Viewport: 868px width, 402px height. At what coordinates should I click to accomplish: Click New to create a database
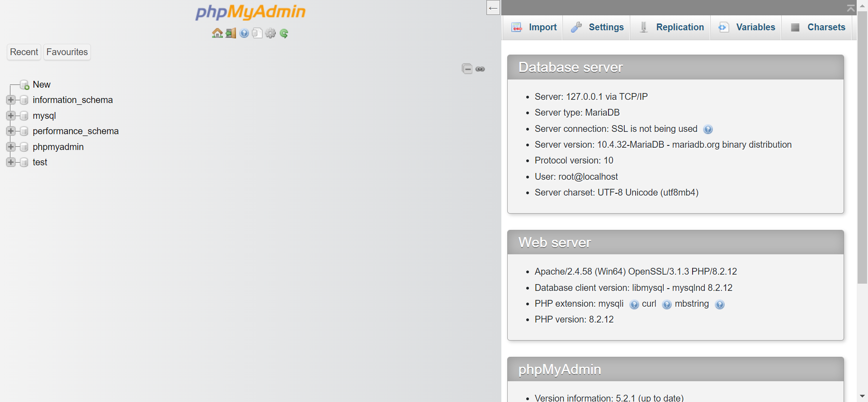[x=42, y=84]
